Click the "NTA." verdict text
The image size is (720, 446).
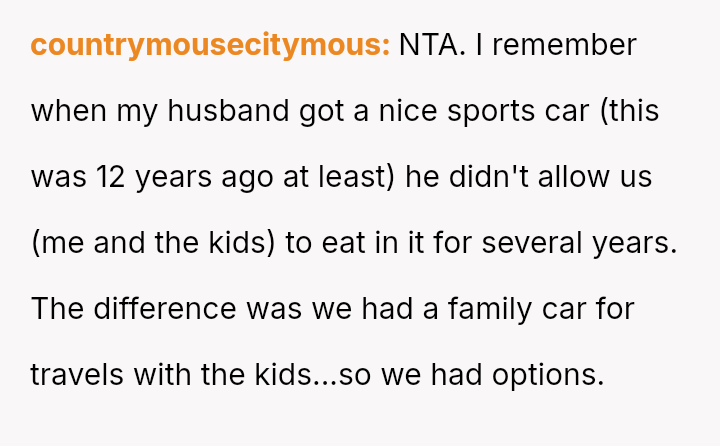click(431, 46)
